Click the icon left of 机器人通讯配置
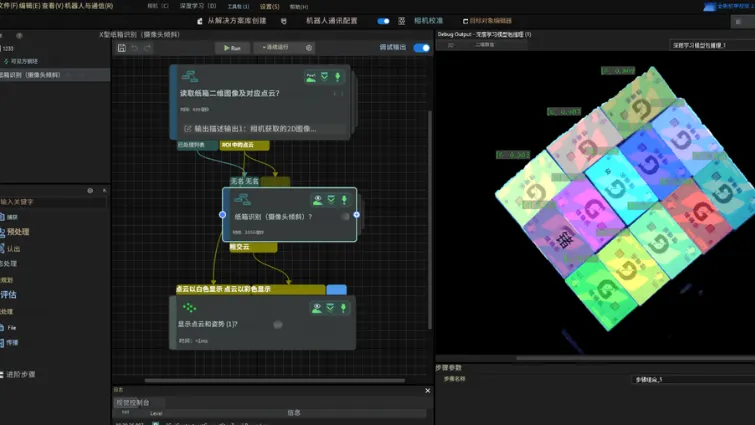Viewport: 755px width, 425px height. pyautogui.click(x=284, y=21)
